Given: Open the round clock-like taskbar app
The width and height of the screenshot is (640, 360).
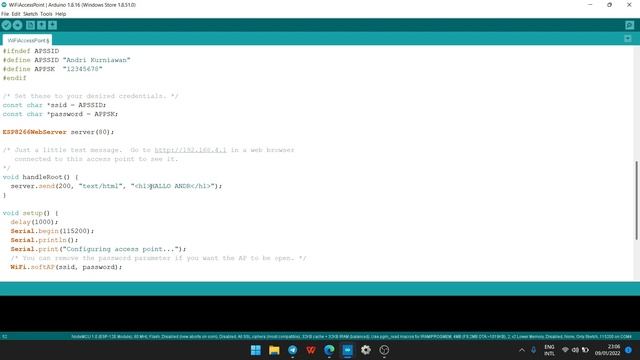Looking at the screenshot, I should [x=384, y=350].
